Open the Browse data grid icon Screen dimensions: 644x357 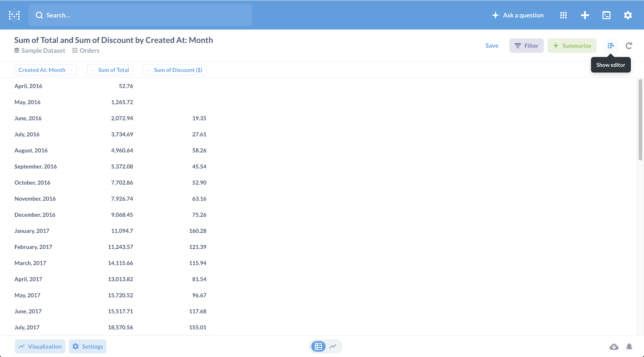click(563, 15)
